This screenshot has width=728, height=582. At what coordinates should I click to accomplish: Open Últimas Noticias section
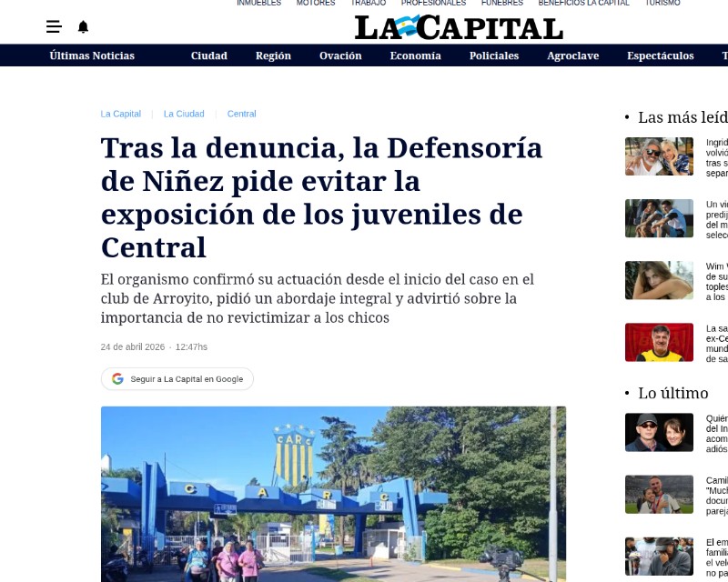pos(92,55)
